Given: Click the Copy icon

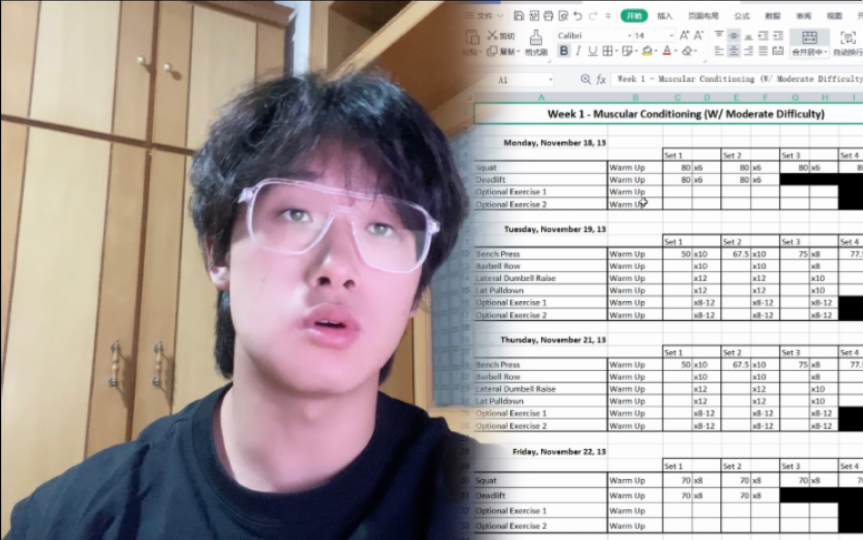Looking at the screenshot, I should [x=492, y=51].
